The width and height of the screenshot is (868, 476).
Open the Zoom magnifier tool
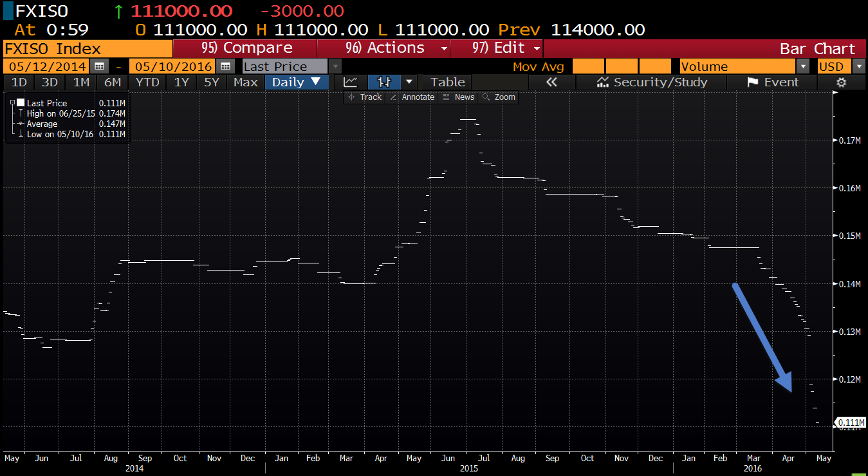(x=499, y=97)
